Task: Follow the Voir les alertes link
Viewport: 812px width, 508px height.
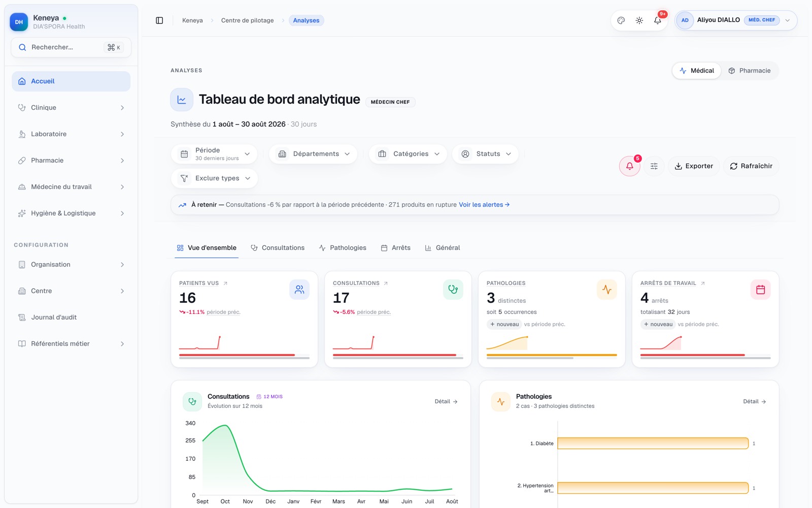Action: (484, 205)
